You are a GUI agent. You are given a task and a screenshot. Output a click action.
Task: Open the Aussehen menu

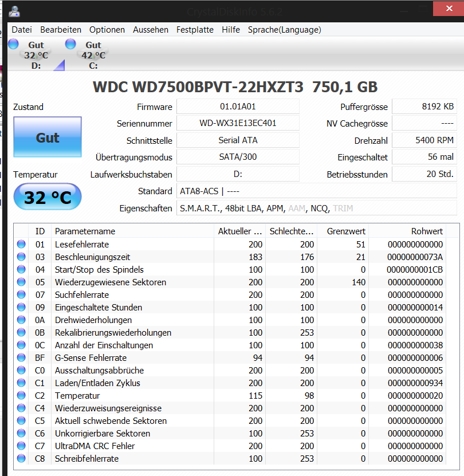(x=151, y=30)
